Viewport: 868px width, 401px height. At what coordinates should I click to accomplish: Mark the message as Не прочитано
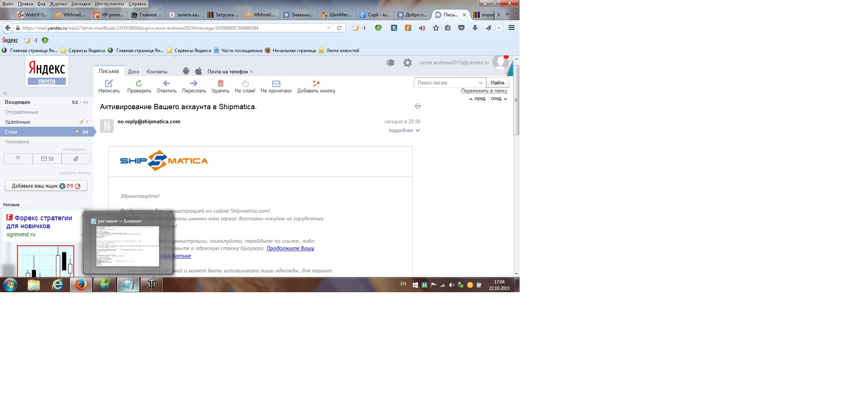point(276,86)
